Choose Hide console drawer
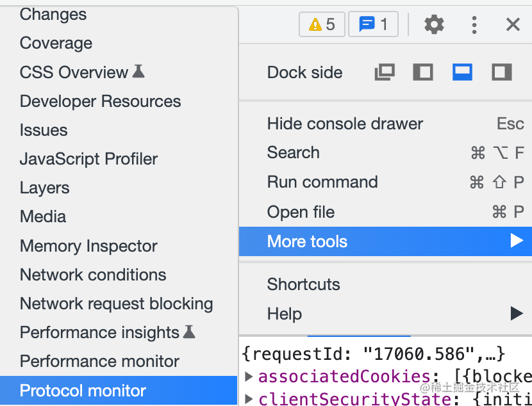 pyautogui.click(x=345, y=124)
